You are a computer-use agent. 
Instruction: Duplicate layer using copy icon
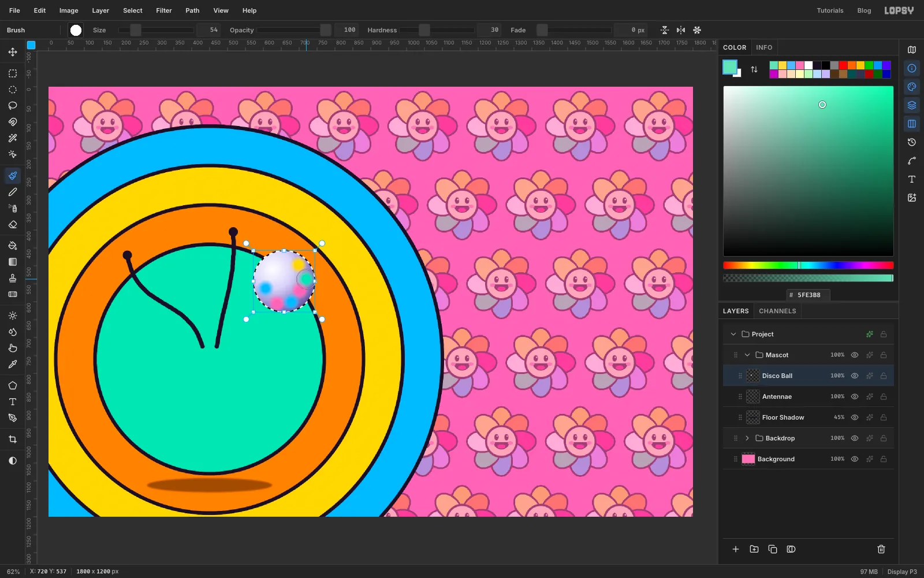(x=773, y=549)
